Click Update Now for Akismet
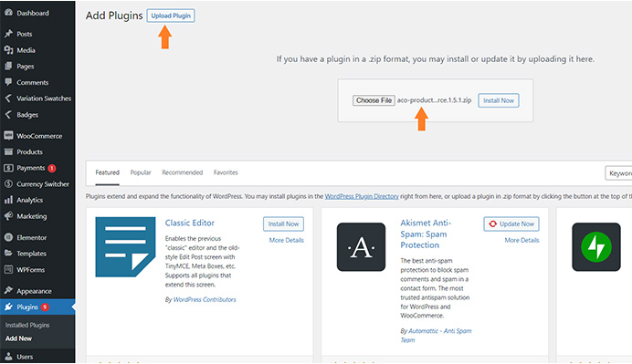 tap(511, 224)
